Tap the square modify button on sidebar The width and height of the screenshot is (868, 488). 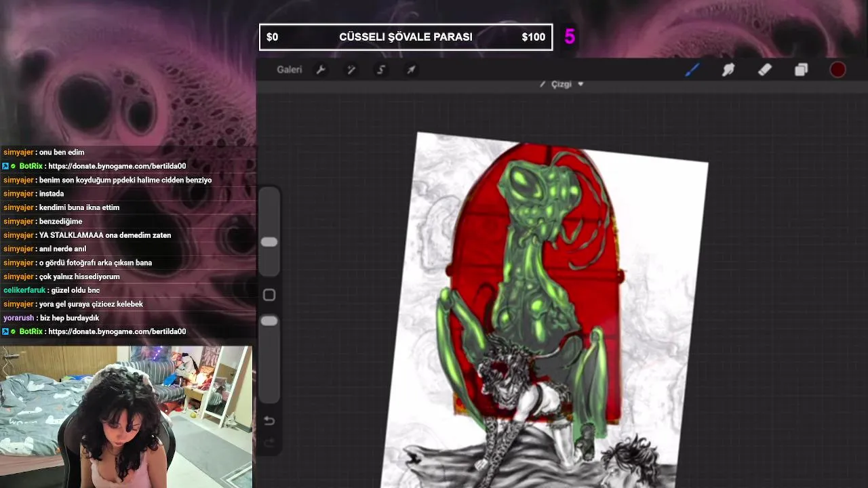(269, 295)
